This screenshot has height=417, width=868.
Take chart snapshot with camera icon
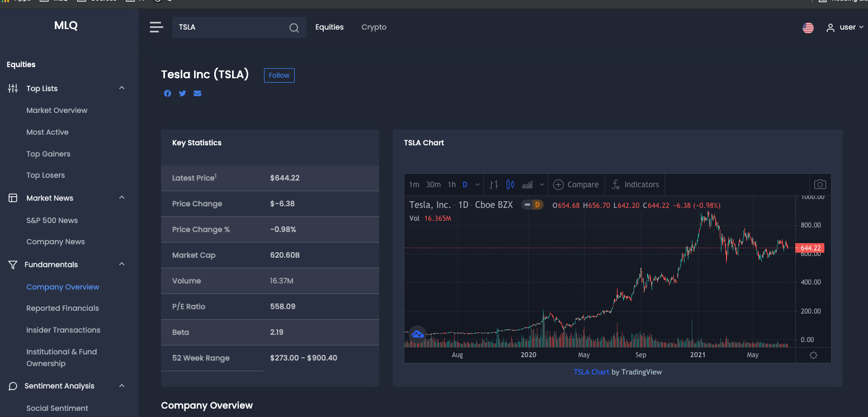click(x=820, y=184)
